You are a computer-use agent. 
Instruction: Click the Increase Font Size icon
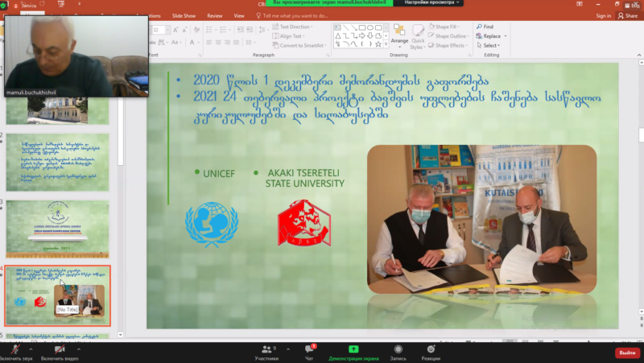coord(175,30)
